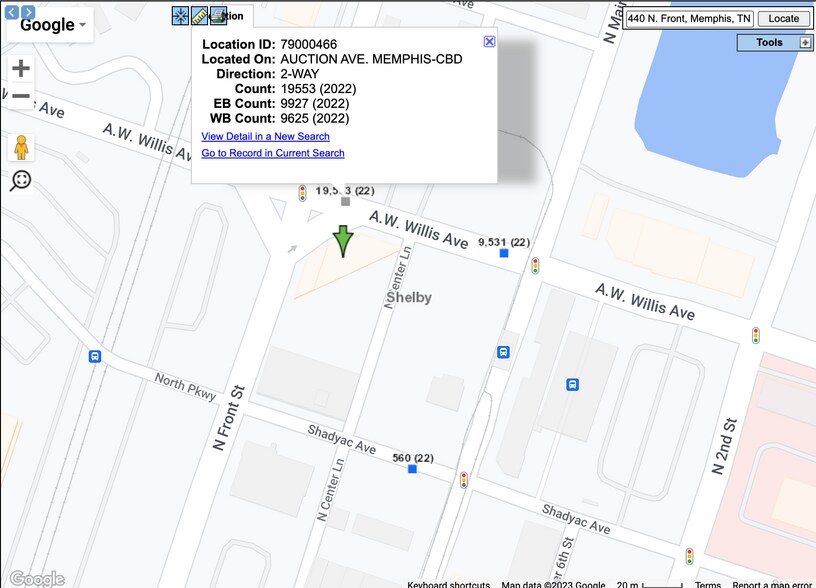Open the Google map type dropdown
816x588 pixels.
[51, 26]
